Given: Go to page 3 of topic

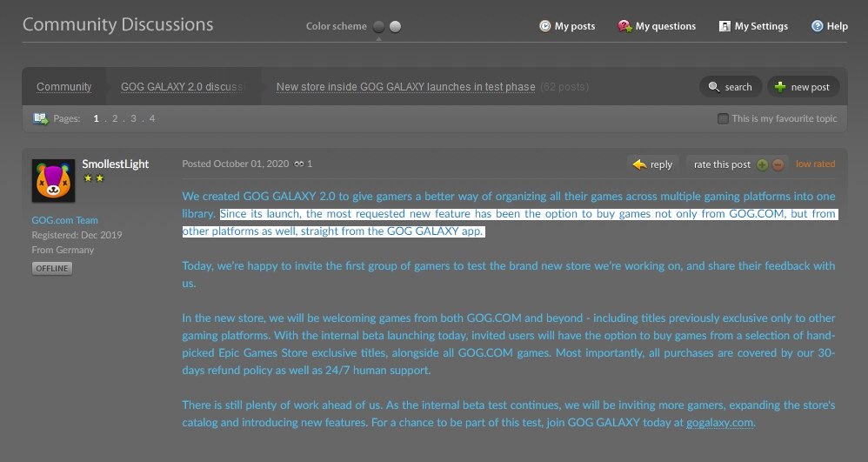Looking at the screenshot, I should coord(133,118).
